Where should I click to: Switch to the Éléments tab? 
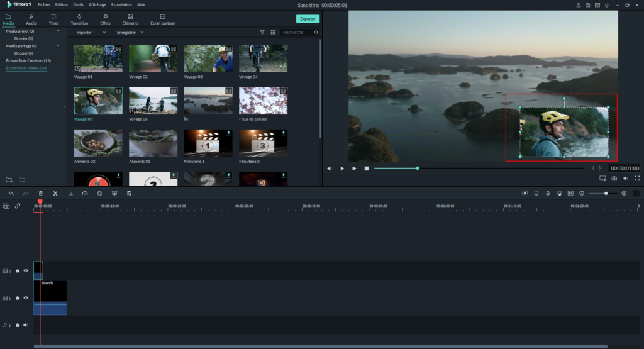tap(130, 19)
